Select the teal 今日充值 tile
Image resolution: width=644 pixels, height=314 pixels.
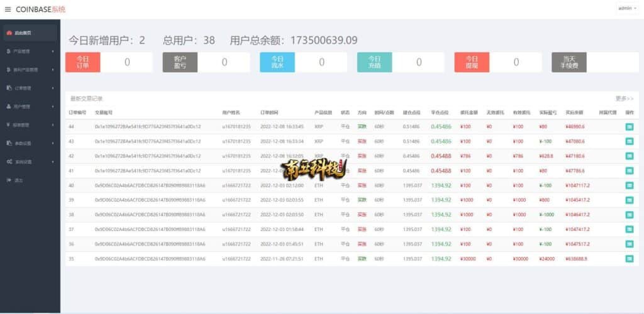pos(375,62)
